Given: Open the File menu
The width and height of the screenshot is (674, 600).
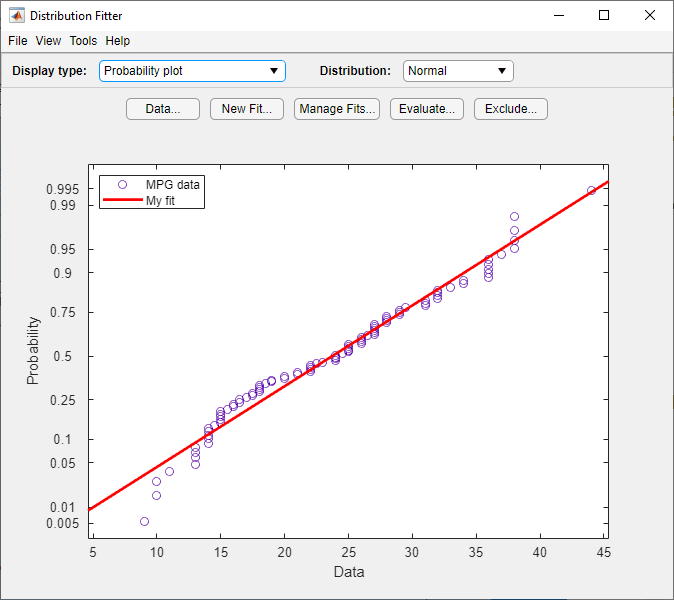Looking at the screenshot, I should [18, 41].
